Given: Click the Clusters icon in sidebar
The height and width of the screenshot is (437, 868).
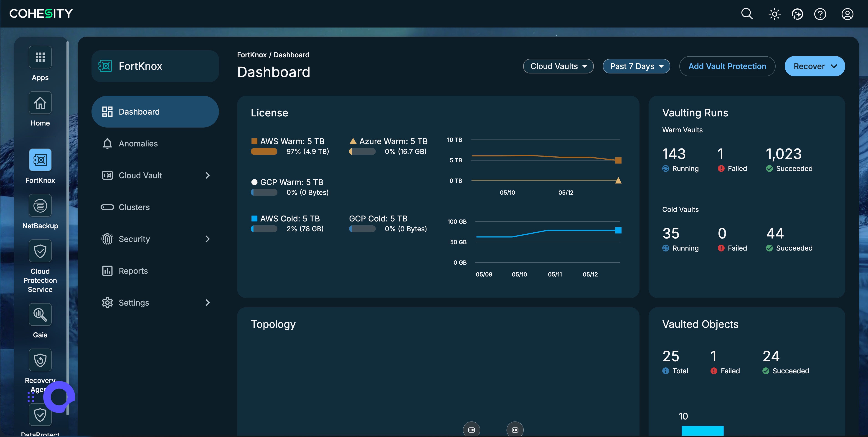Looking at the screenshot, I should [x=107, y=207].
